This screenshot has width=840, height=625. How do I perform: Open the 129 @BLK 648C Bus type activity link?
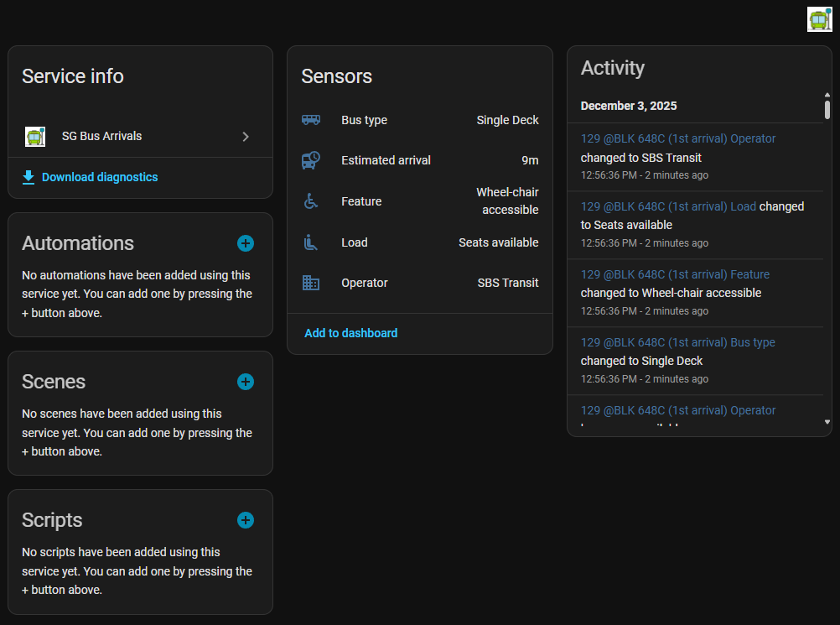point(677,342)
